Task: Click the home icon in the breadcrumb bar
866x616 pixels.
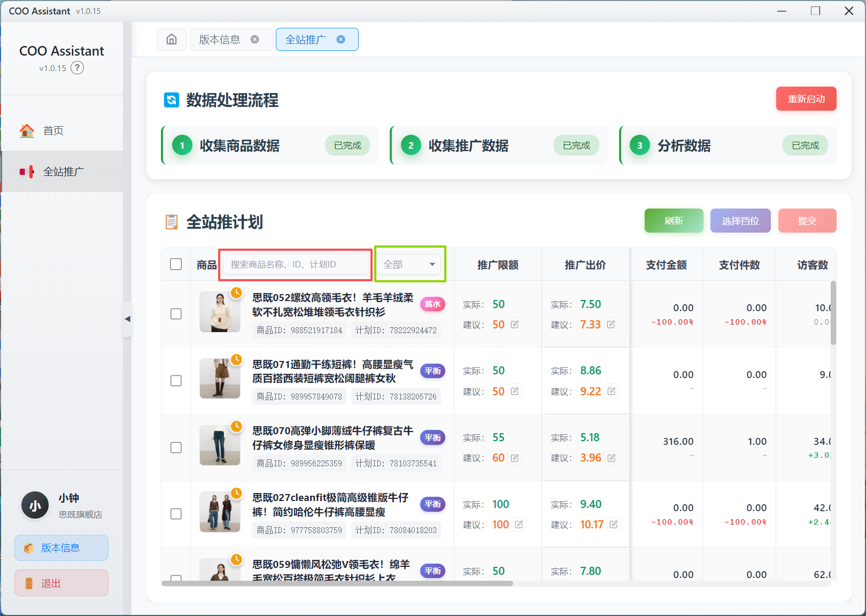Action: [x=172, y=39]
